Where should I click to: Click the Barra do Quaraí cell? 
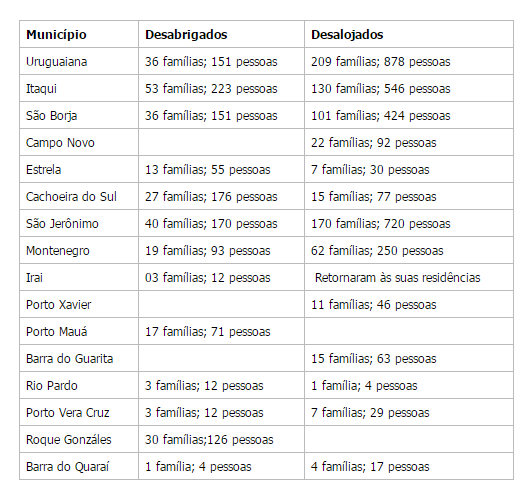point(79,467)
